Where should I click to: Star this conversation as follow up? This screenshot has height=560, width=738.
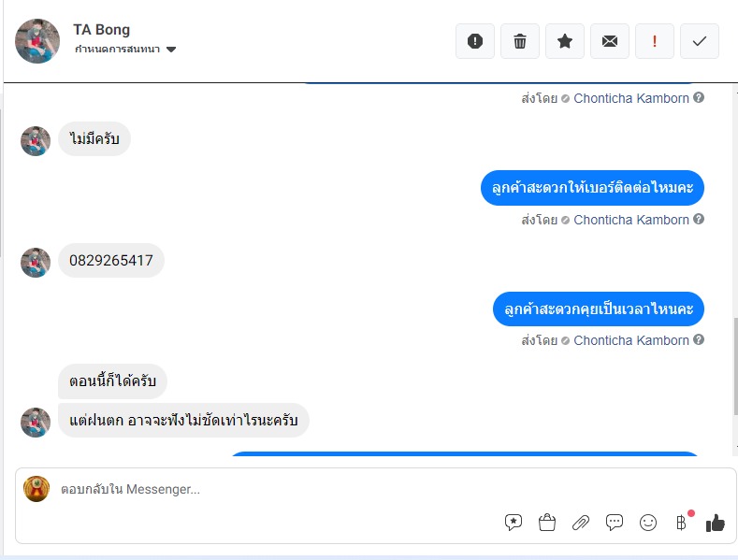[x=565, y=41]
